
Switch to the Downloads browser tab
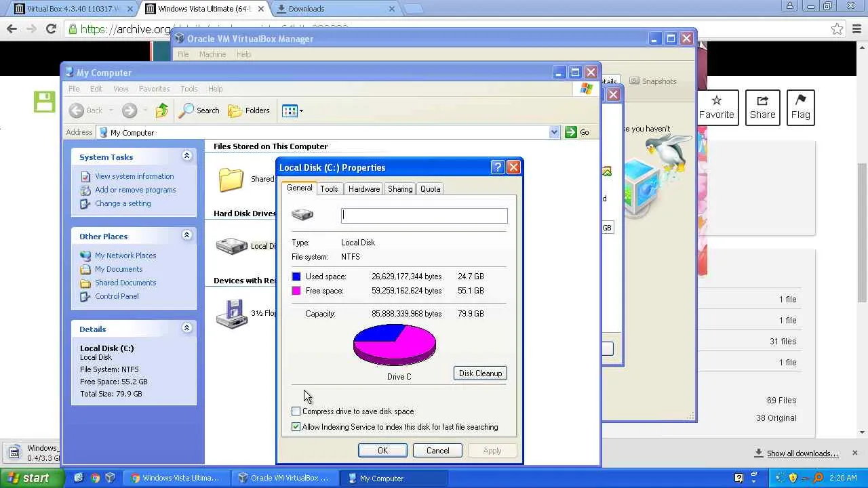point(337,9)
